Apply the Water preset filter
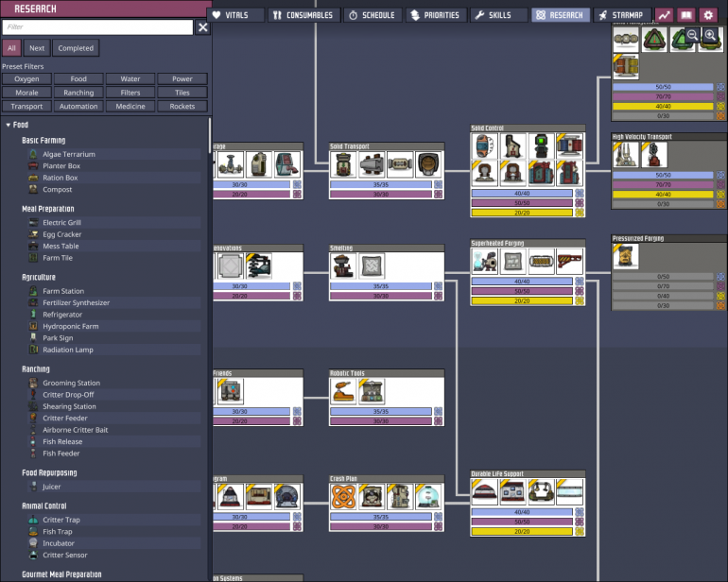The height and width of the screenshot is (582, 728). coord(130,79)
